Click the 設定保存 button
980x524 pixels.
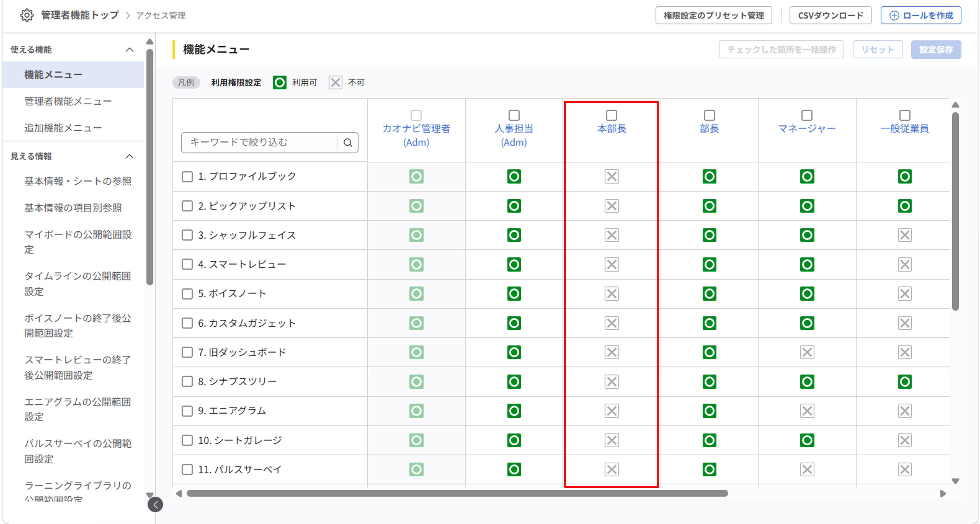(936, 49)
